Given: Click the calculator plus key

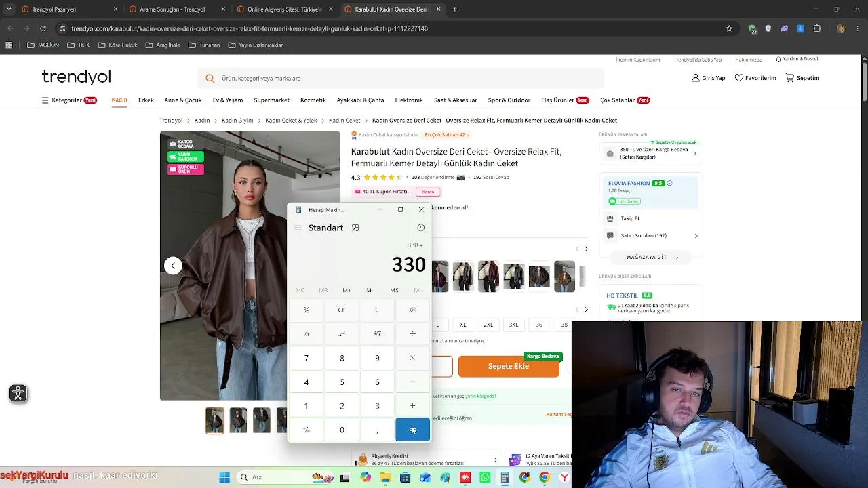Looking at the screenshot, I should (412, 406).
